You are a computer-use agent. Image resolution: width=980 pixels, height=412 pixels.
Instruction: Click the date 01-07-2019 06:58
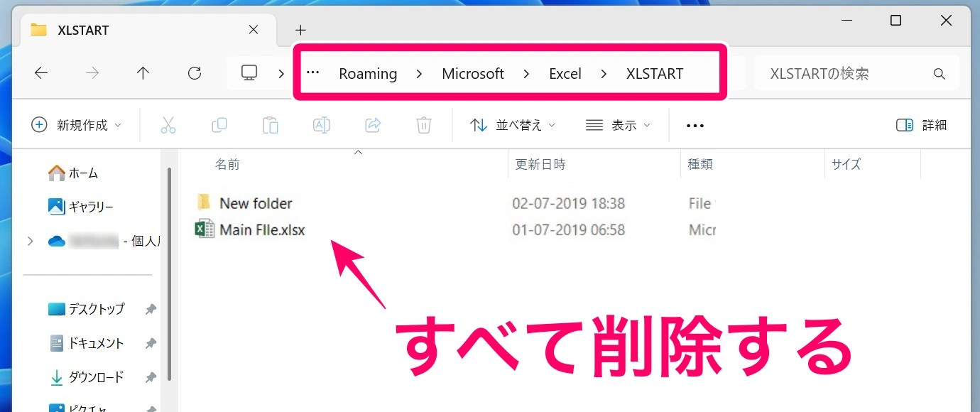tap(569, 230)
